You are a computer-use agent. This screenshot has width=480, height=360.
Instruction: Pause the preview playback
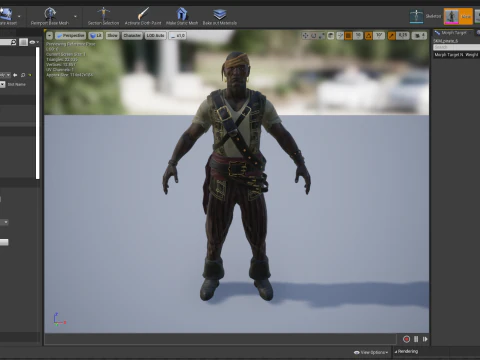tap(416, 339)
